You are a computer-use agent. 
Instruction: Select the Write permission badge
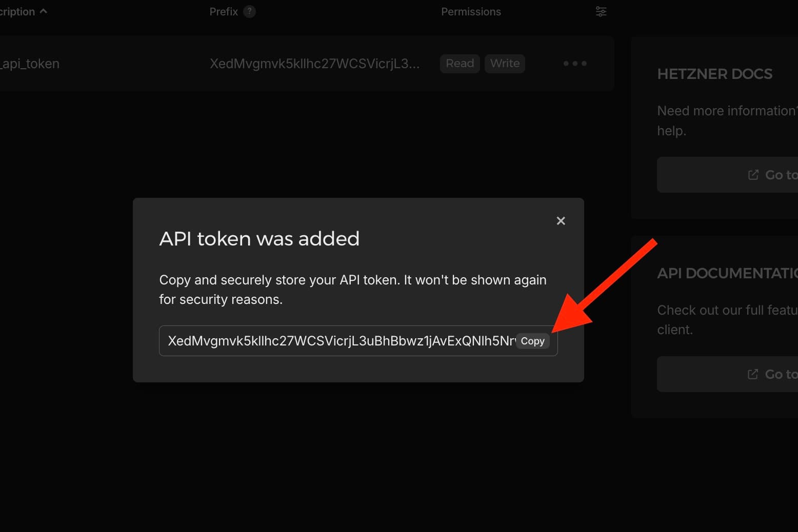pos(505,64)
